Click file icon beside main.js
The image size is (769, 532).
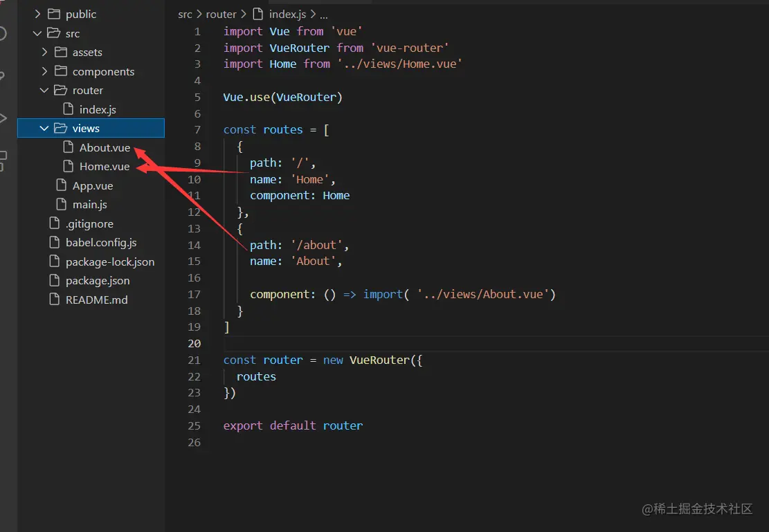[x=62, y=204]
